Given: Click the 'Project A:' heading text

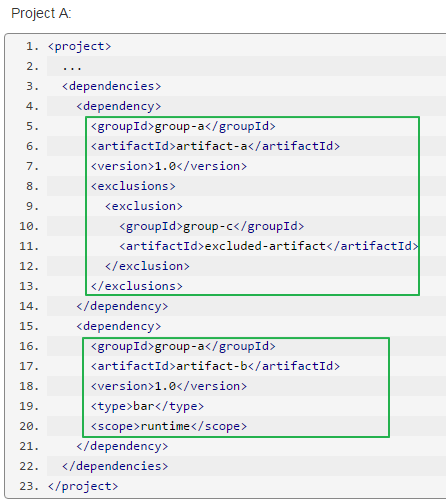Looking at the screenshot, I should pyautogui.click(x=41, y=14).
